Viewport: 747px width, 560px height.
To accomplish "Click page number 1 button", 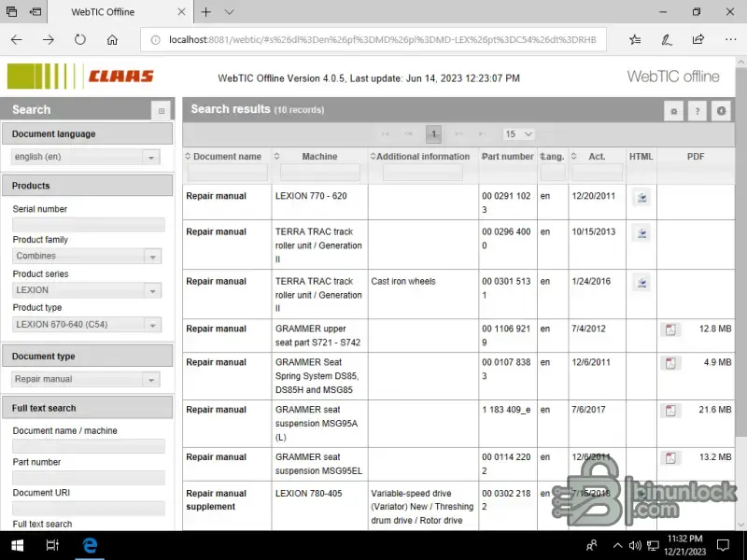I will pos(433,134).
